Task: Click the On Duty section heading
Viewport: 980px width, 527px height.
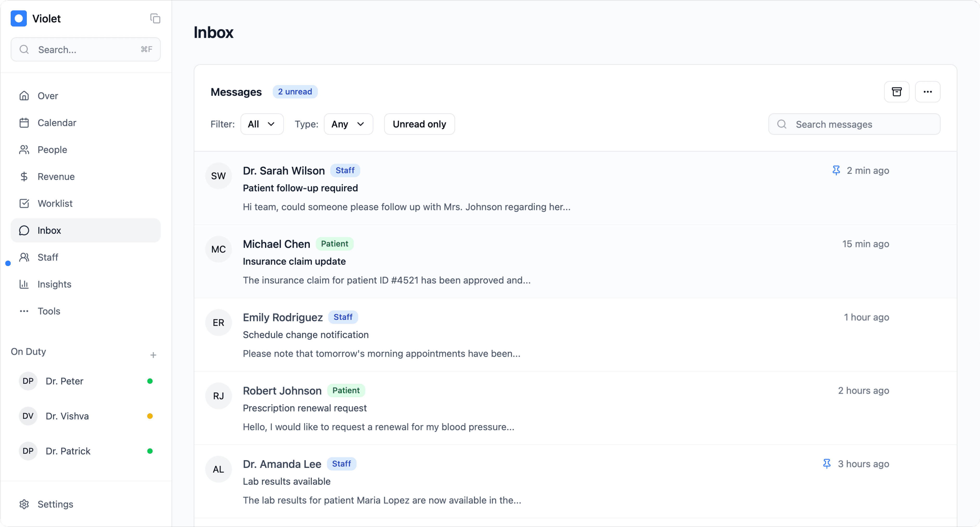Action: tap(29, 352)
